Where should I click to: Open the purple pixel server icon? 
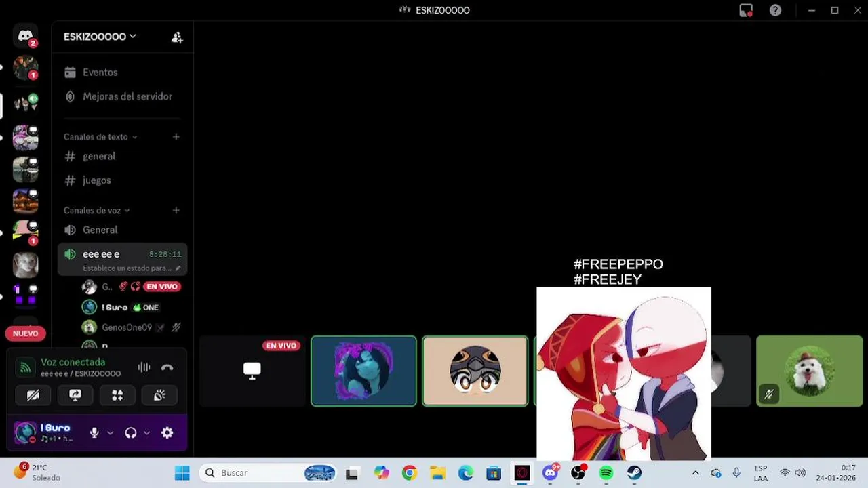click(x=26, y=296)
